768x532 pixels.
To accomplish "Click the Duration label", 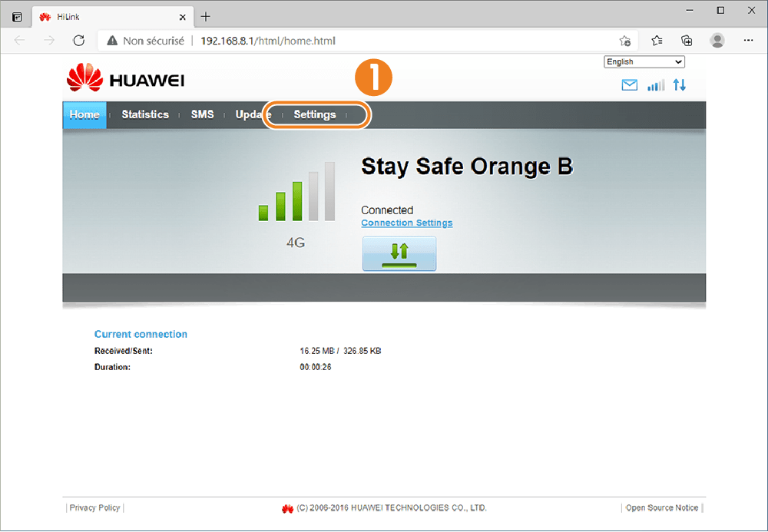I will [112, 367].
